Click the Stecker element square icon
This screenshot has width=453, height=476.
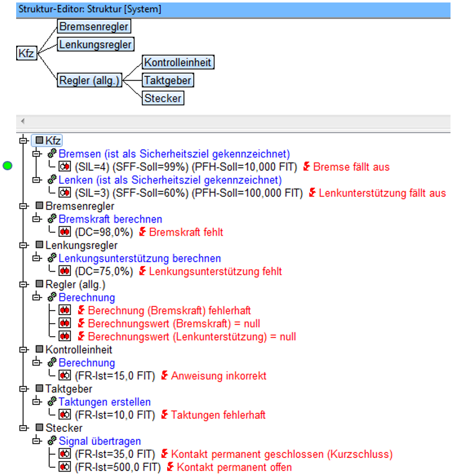(x=40, y=427)
